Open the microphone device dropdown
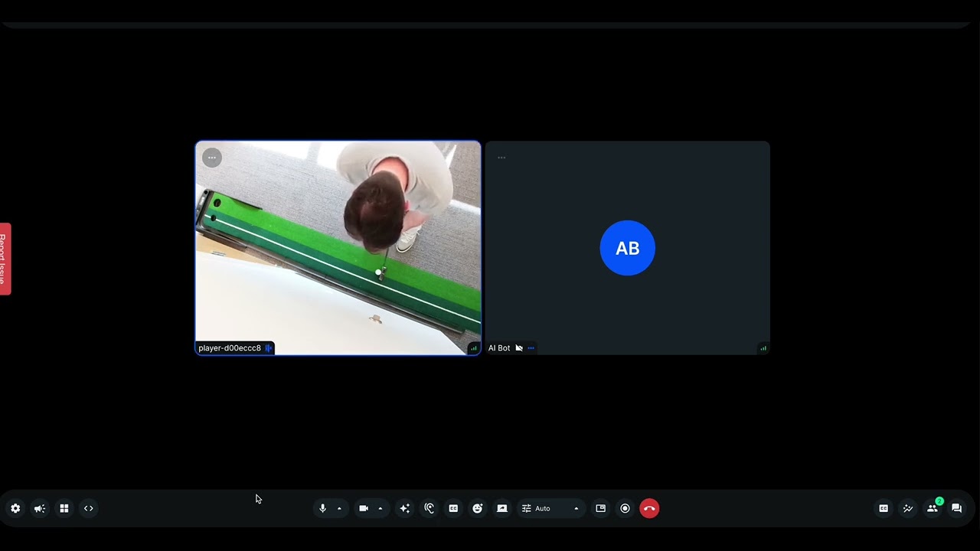Screen dimensions: 980x551 click(339, 508)
